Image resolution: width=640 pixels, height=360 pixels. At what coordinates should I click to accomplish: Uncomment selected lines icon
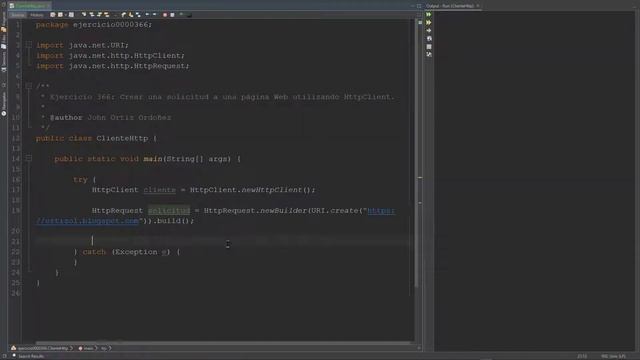189,15
